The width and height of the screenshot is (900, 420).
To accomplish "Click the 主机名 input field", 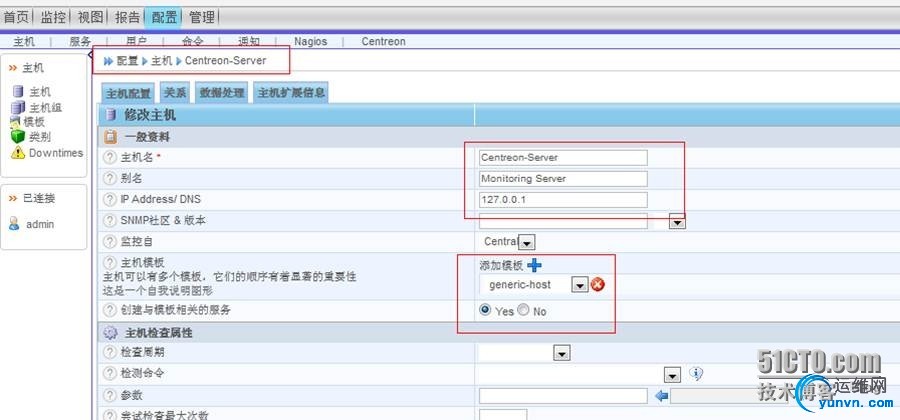I will tap(563, 157).
